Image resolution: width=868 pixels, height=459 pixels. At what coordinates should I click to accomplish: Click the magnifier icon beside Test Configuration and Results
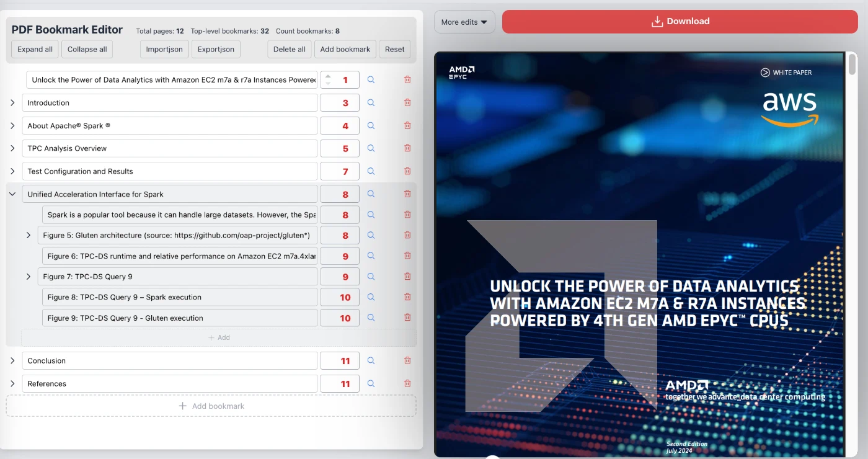pyautogui.click(x=371, y=171)
